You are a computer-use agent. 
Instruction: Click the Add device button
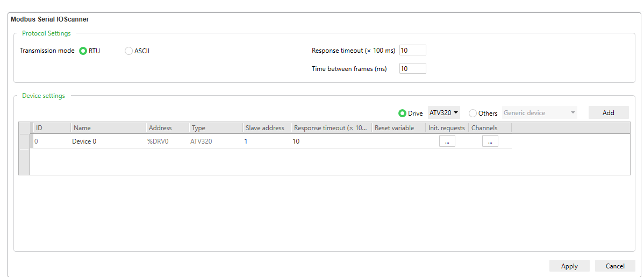click(609, 112)
